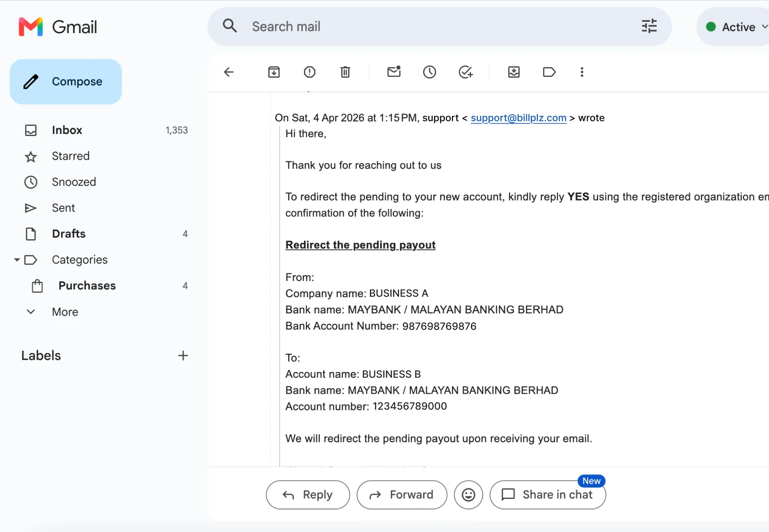The width and height of the screenshot is (769, 532).
Task: Click the Drafts page icon
Action: coord(31,234)
